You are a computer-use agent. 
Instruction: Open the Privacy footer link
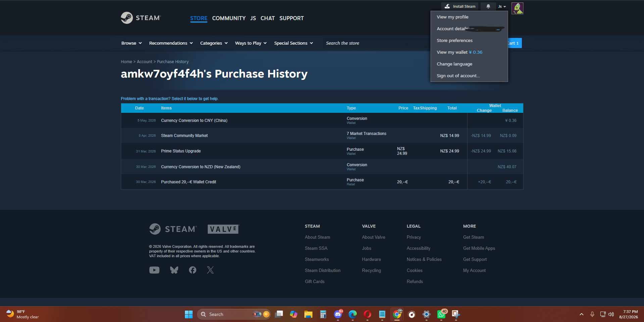[414, 237]
